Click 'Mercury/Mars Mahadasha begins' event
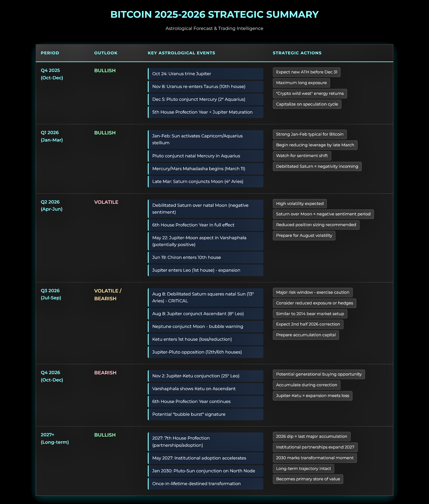Screen dimensions: 429x504 tap(206, 169)
